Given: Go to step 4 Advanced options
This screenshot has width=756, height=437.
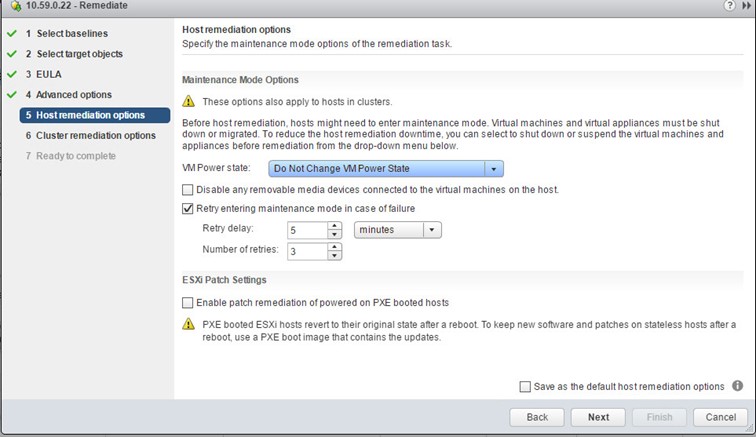Looking at the screenshot, I should coord(68,95).
